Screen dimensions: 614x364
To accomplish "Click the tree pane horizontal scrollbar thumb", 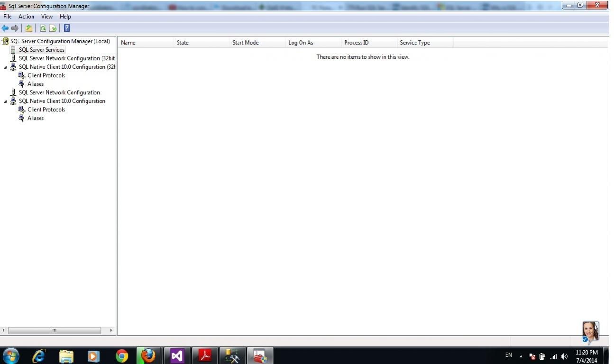I will pyautogui.click(x=55, y=330).
